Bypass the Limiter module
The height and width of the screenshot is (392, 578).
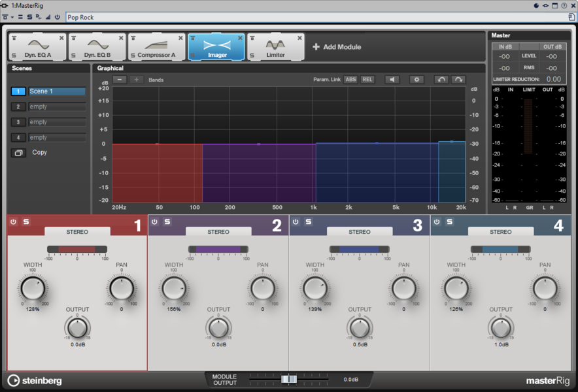pos(252,38)
